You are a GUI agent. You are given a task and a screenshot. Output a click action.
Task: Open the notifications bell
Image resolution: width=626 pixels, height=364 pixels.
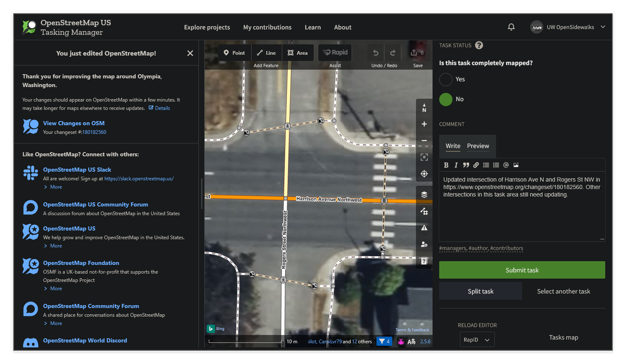click(511, 27)
